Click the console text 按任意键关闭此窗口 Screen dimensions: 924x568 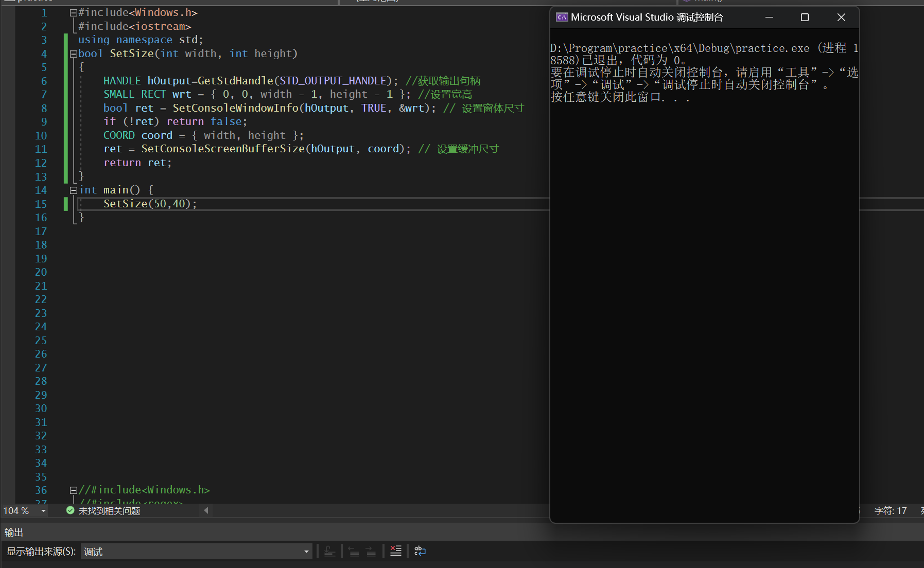pos(605,97)
